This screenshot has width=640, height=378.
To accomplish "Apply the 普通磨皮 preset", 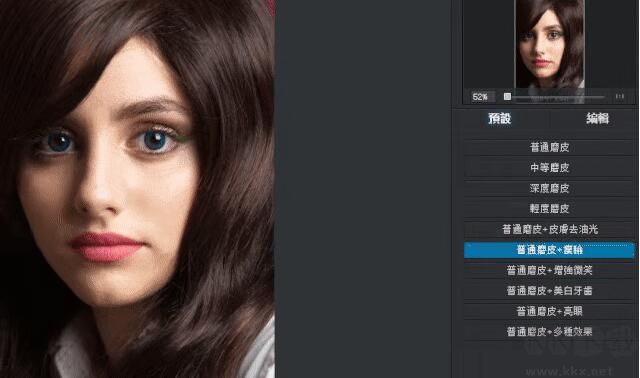I will pyautogui.click(x=549, y=147).
